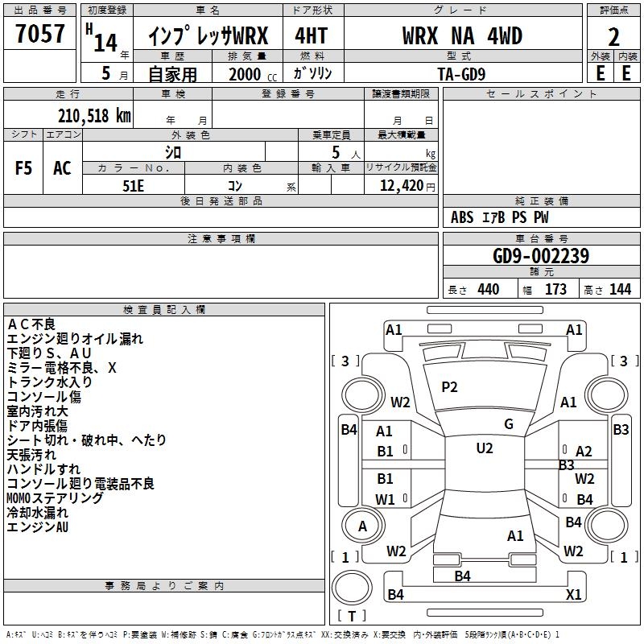
Task: Select the G mark on the windshield
Action: pyautogui.click(x=509, y=424)
